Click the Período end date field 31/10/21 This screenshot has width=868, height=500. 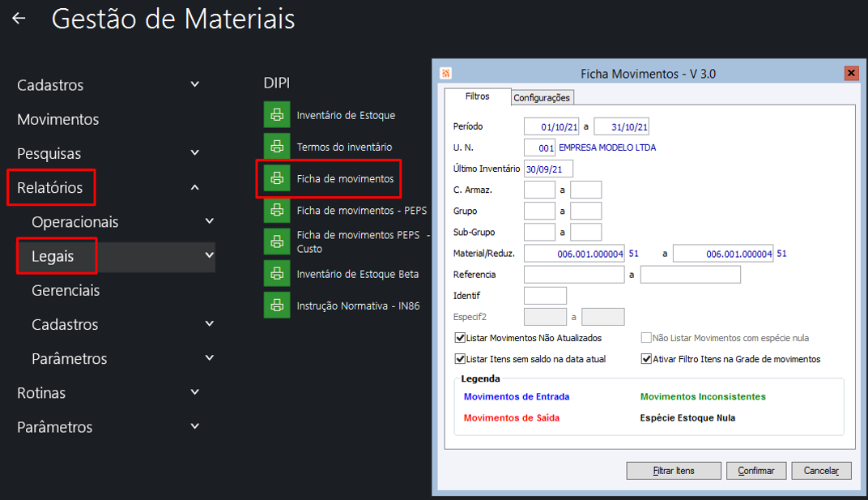coord(621,126)
